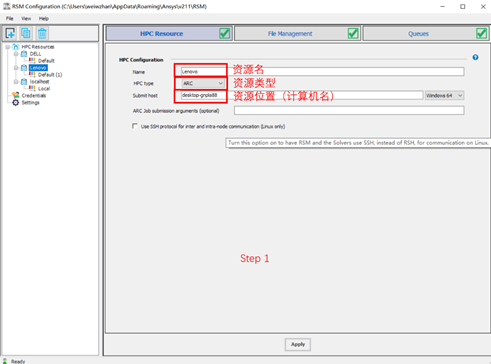The width and height of the screenshot is (491, 364).
Task: Click the green checkmark on Queues tab
Action: [481, 33]
